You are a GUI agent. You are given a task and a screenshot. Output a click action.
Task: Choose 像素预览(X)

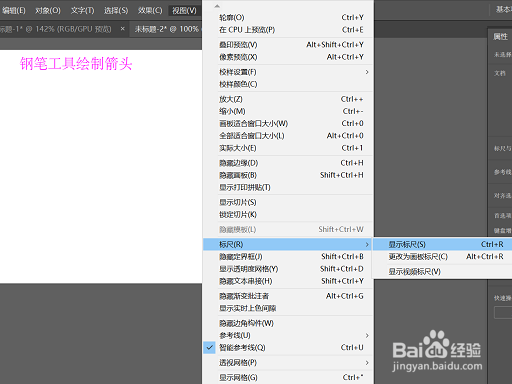288,57
